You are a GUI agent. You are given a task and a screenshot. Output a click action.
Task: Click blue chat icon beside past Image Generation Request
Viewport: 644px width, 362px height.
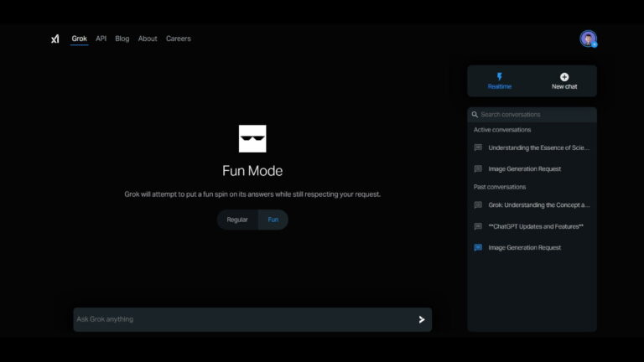tap(478, 247)
